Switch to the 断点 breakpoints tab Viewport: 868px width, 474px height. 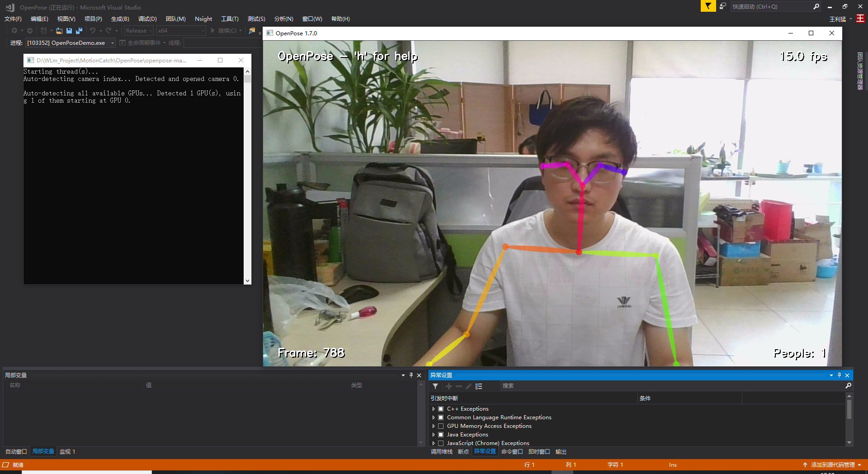click(x=463, y=452)
